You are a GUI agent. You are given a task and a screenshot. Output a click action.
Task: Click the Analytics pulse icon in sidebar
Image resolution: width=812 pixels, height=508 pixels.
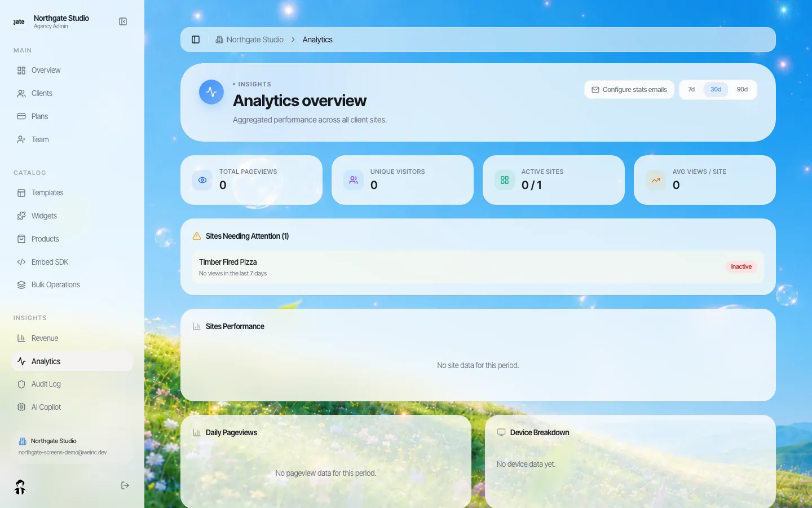coord(21,361)
